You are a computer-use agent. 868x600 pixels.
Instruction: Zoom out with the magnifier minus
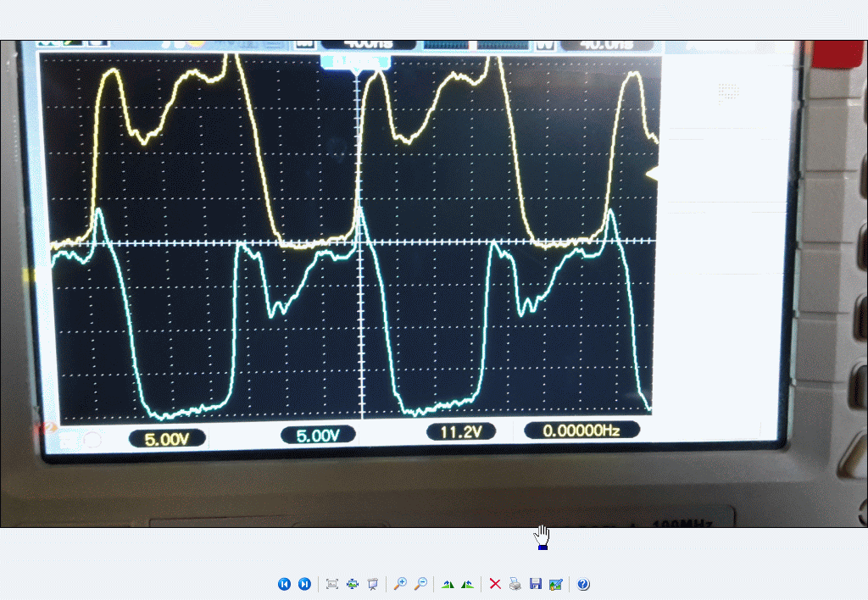(x=420, y=584)
